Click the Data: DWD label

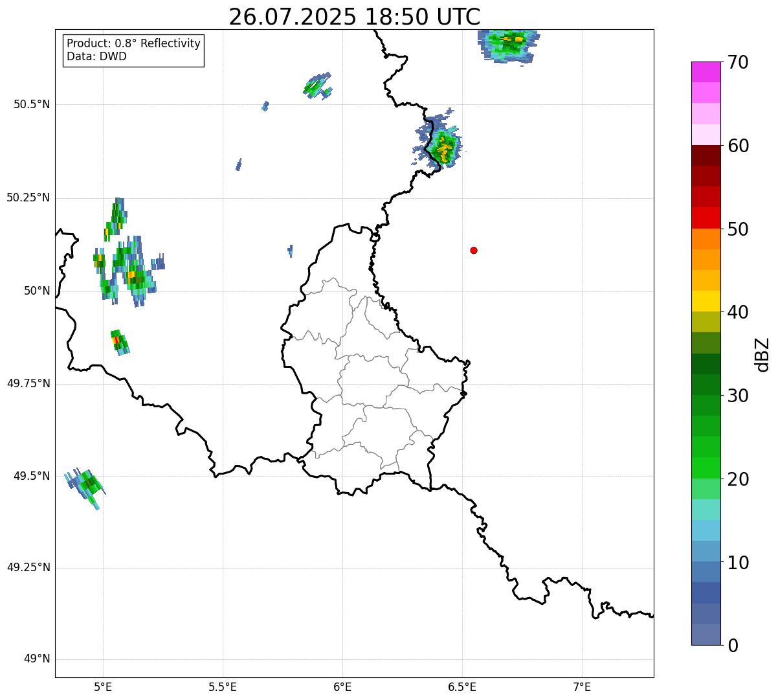(x=96, y=56)
